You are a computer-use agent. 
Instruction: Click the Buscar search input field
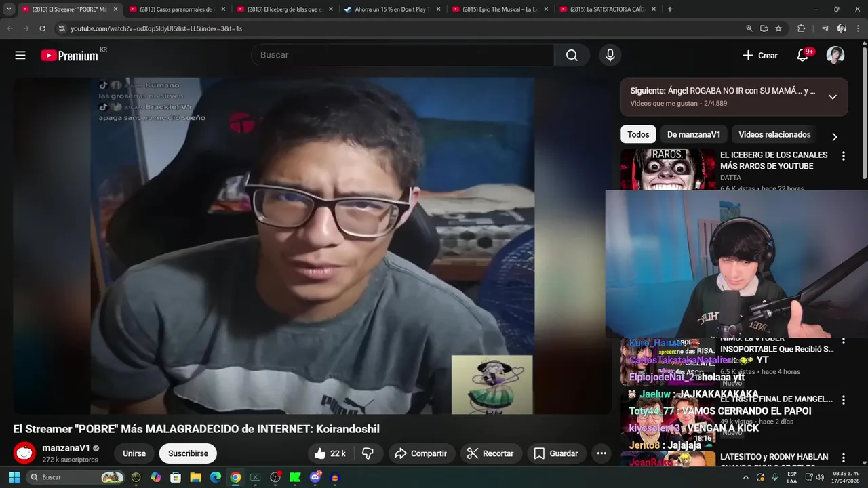point(403,56)
